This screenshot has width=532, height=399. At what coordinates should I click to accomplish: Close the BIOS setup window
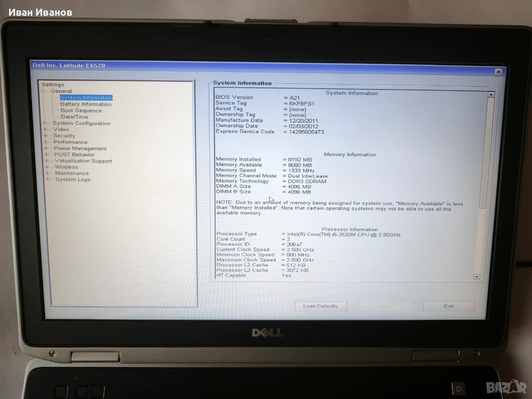pos(498,72)
